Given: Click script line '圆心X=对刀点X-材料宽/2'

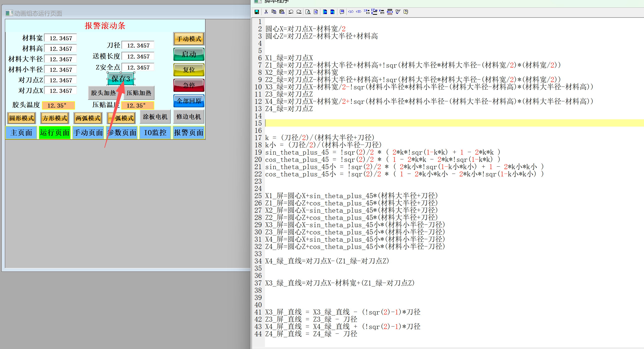Looking at the screenshot, I should 305,29.
